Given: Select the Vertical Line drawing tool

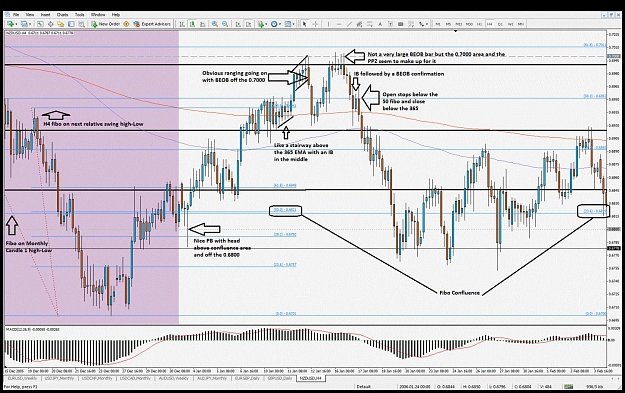Looking at the screenshot, I should pyautogui.click(x=328, y=24).
